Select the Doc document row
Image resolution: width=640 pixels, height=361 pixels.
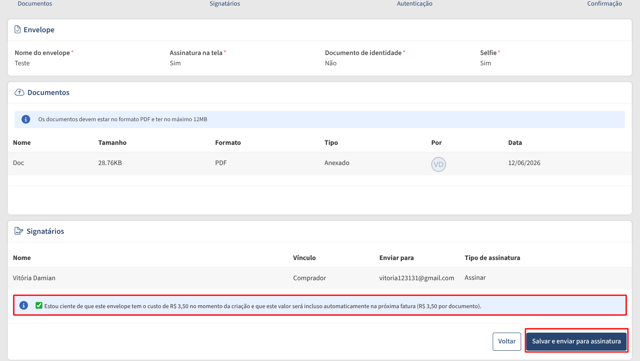pyautogui.click(x=320, y=163)
